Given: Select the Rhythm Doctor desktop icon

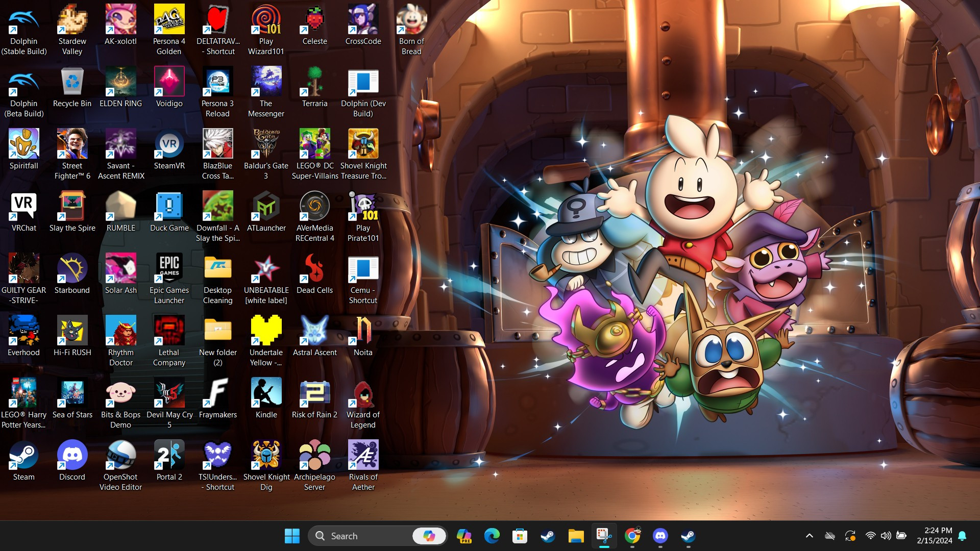Looking at the screenshot, I should click(120, 341).
